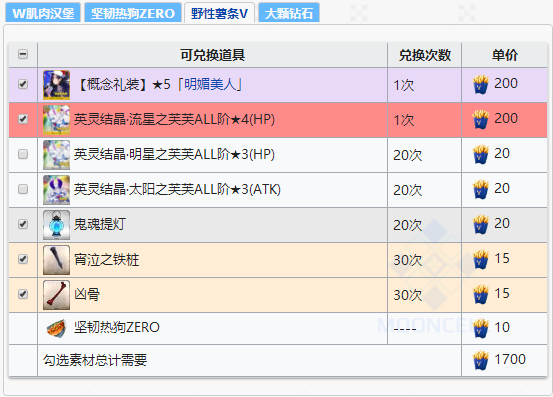Open the 明媚美人 craft essence link
Viewport: 553px width, 397px height.
coord(209,84)
